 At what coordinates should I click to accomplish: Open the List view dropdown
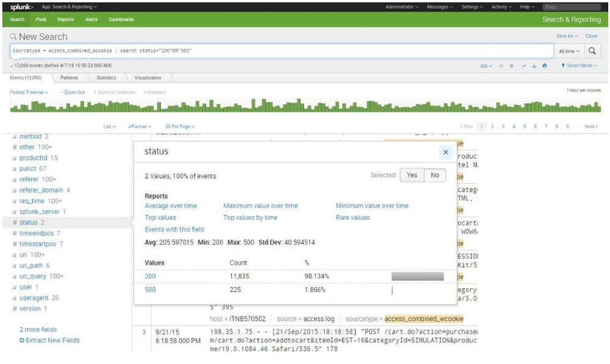tap(109, 126)
